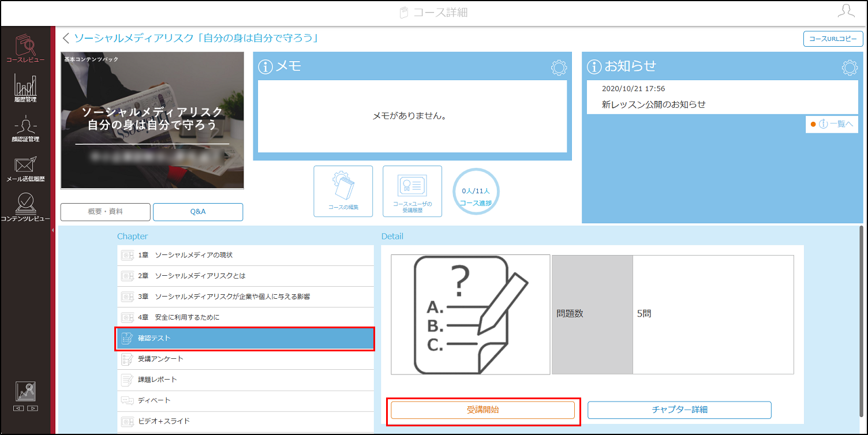Open 履歴管理 chart icon
This screenshot has width=868, height=435.
click(25, 88)
